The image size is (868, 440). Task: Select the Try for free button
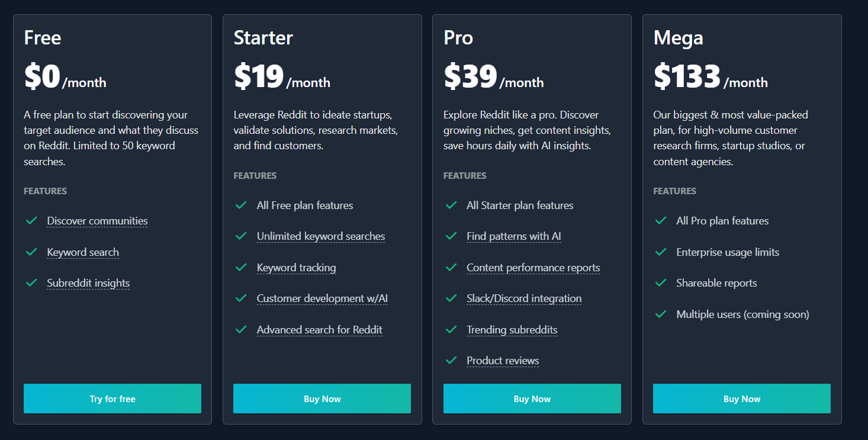[112, 399]
